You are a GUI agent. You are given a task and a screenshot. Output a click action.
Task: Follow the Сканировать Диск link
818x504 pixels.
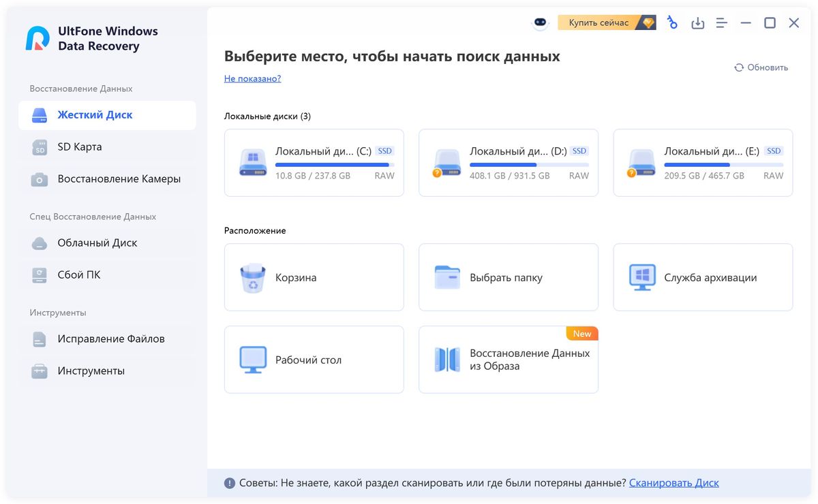(x=673, y=483)
